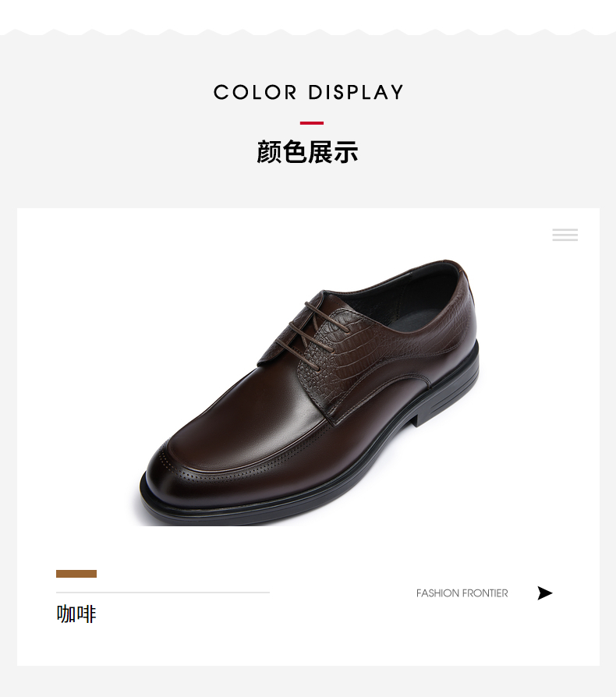Screen dimensions: 616x697
Task: Click the 颜色展示 Chinese title text
Action: coord(307,152)
